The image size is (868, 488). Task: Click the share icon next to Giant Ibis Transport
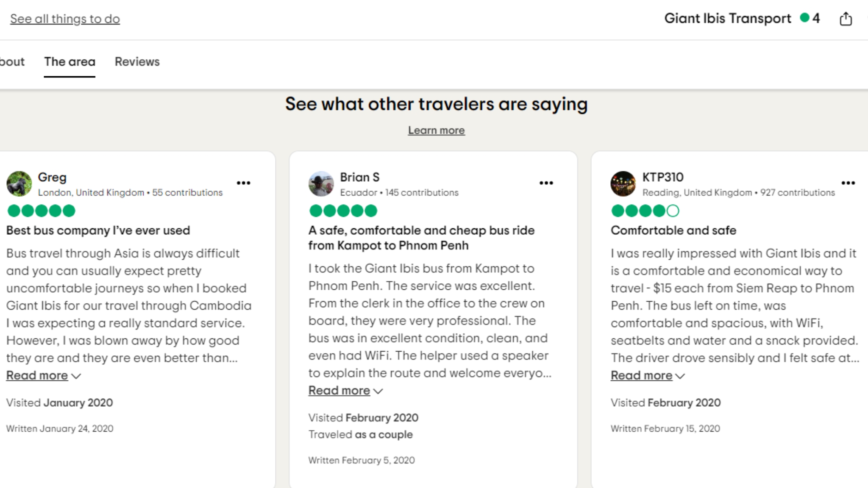(846, 19)
